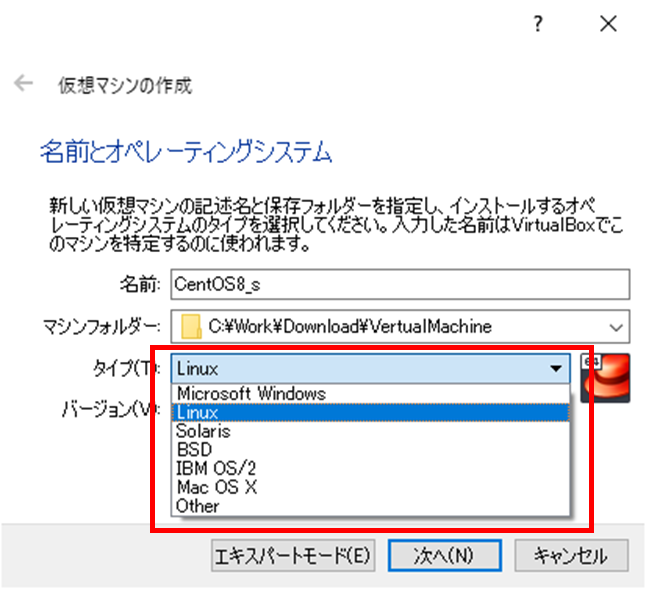Viewport: 646px width, 589px height.
Task: Cancel the wizard with キャンセル button
Action: [x=571, y=556]
